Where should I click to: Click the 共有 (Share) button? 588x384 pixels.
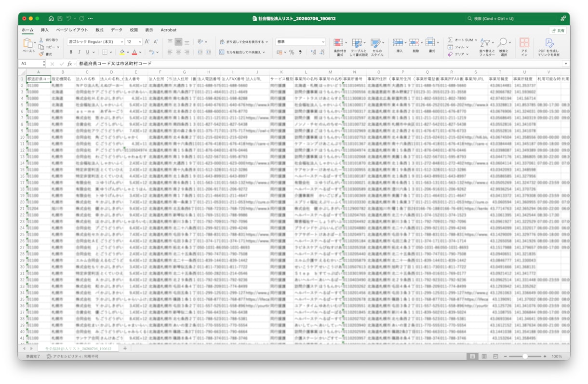pyautogui.click(x=558, y=30)
